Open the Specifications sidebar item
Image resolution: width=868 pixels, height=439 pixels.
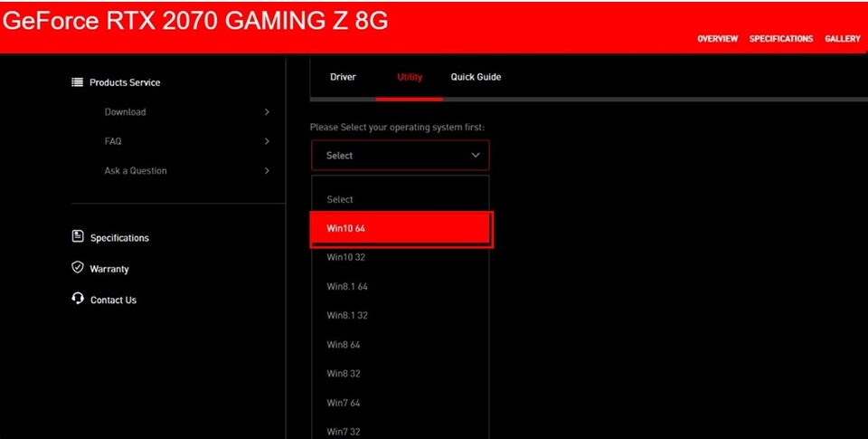pos(119,238)
